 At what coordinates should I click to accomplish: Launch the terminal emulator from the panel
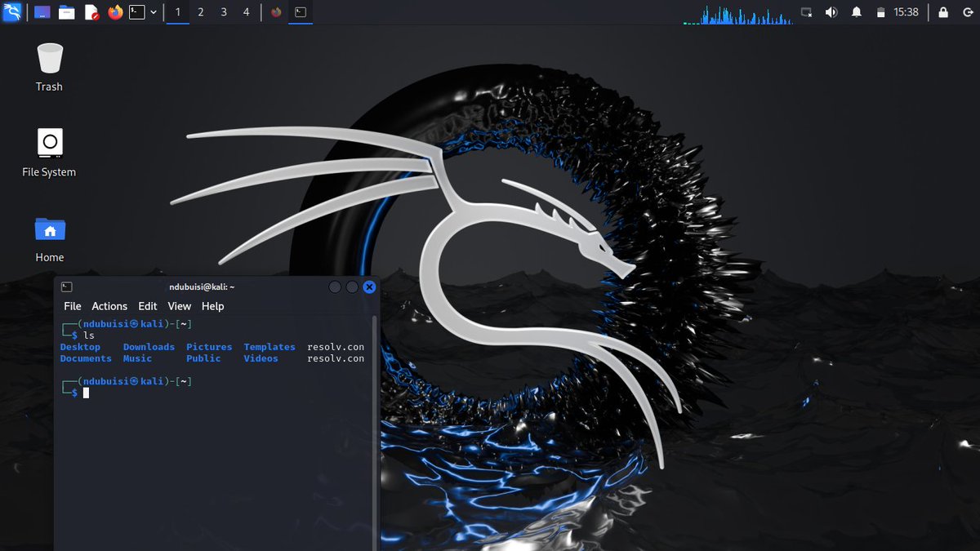click(136, 11)
